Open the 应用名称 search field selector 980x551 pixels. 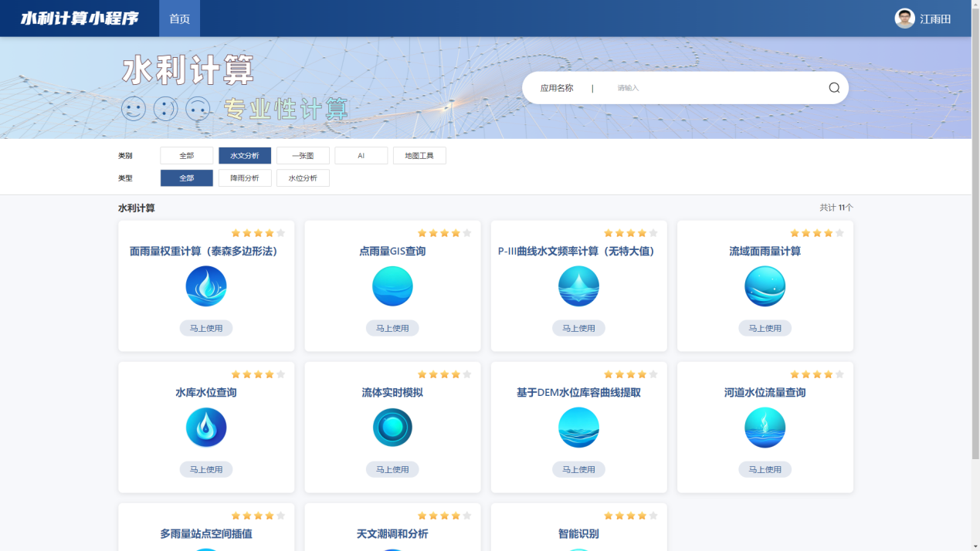[x=557, y=88]
